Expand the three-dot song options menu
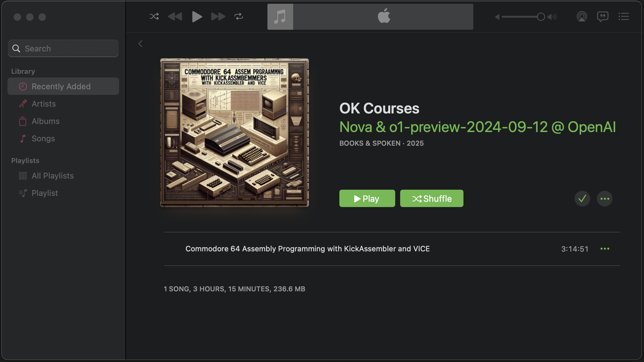The height and width of the screenshot is (362, 644). pos(605,248)
